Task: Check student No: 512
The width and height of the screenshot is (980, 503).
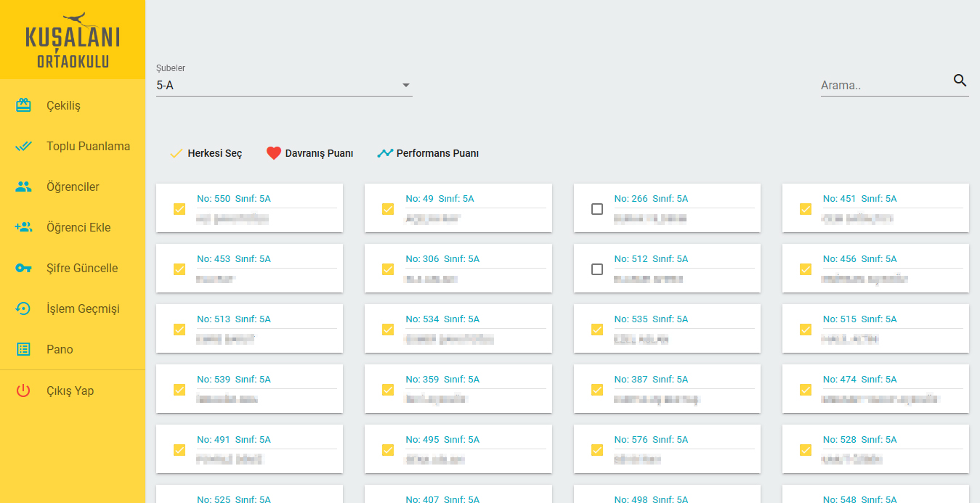Action: [x=597, y=269]
